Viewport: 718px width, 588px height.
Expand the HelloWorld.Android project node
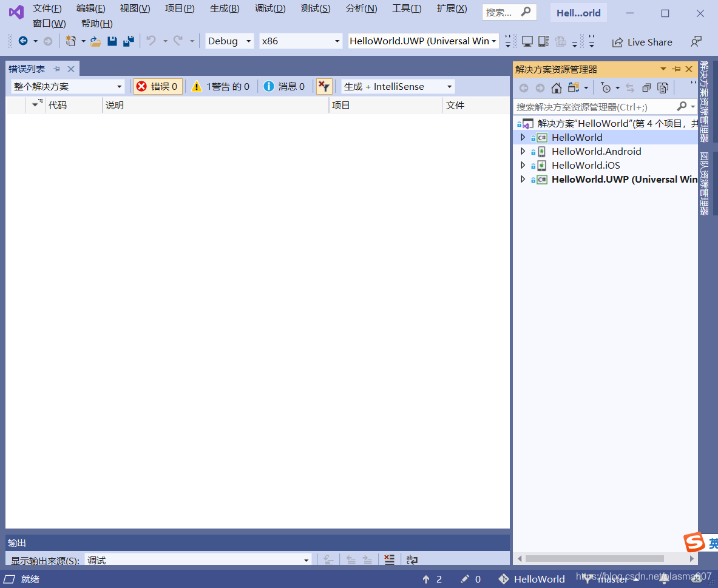523,151
